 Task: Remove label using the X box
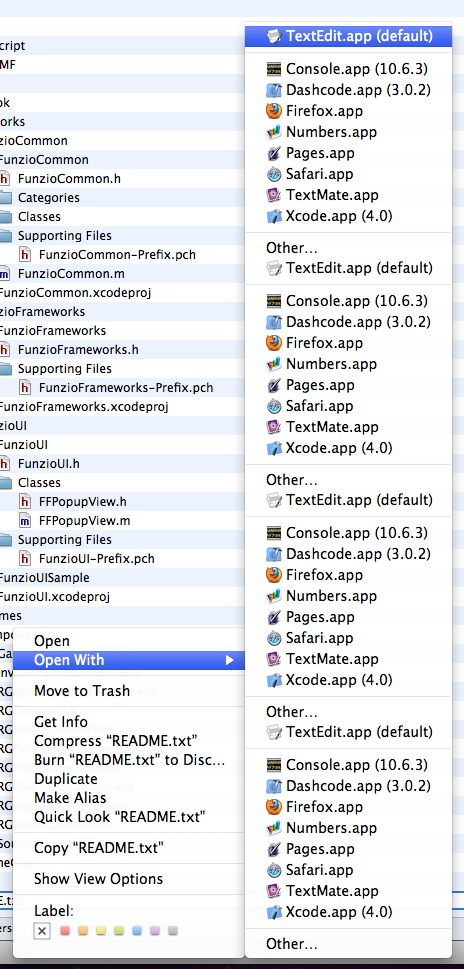(42, 931)
